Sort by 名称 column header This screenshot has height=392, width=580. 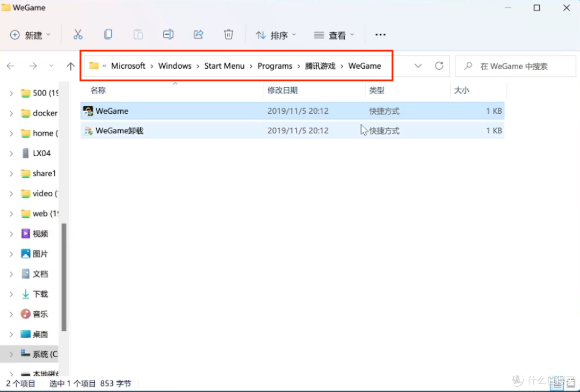coord(98,90)
